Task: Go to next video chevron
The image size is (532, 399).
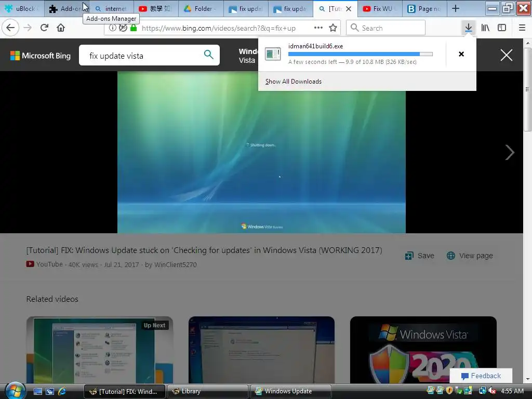Action: (x=509, y=152)
